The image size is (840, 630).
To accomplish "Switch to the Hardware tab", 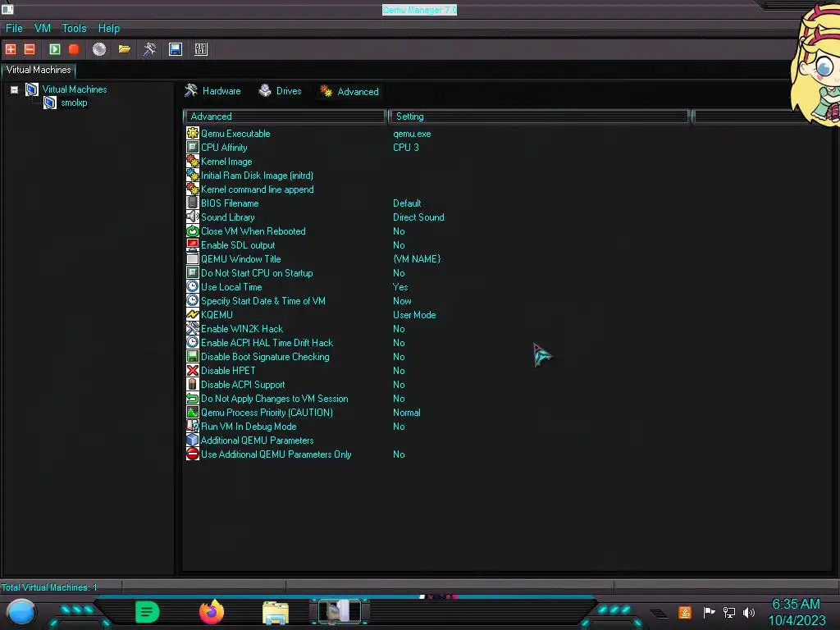I will [213, 91].
